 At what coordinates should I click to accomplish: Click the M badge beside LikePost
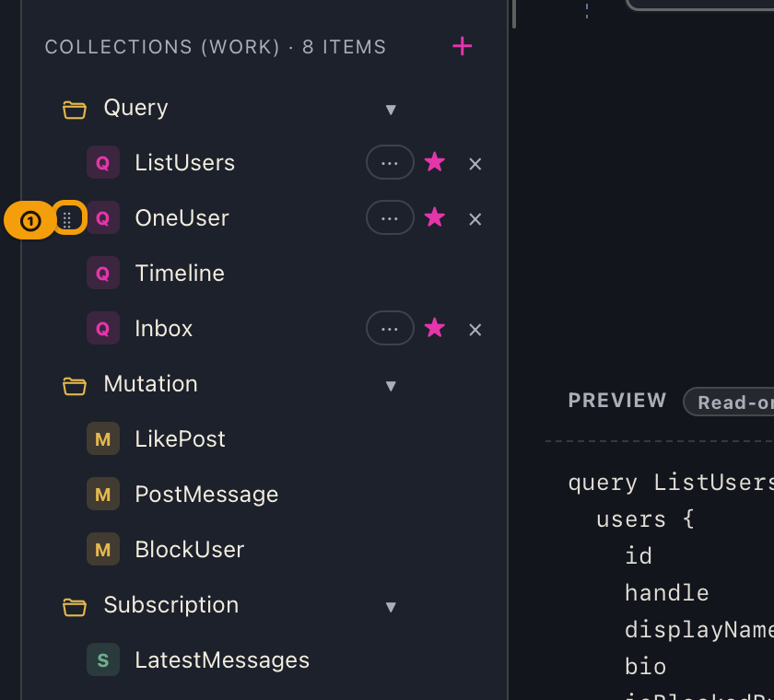click(x=103, y=438)
